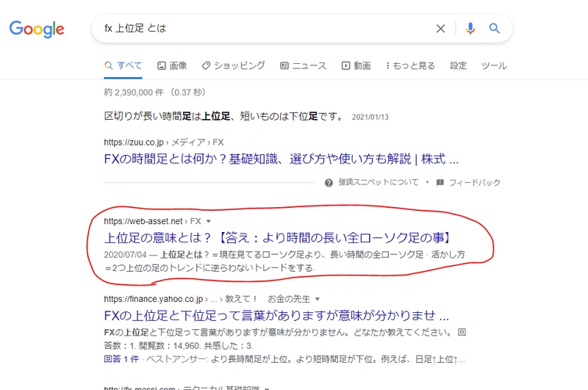The image size is (588, 390).
Task: Click the Google logo
Action: [x=37, y=29]
